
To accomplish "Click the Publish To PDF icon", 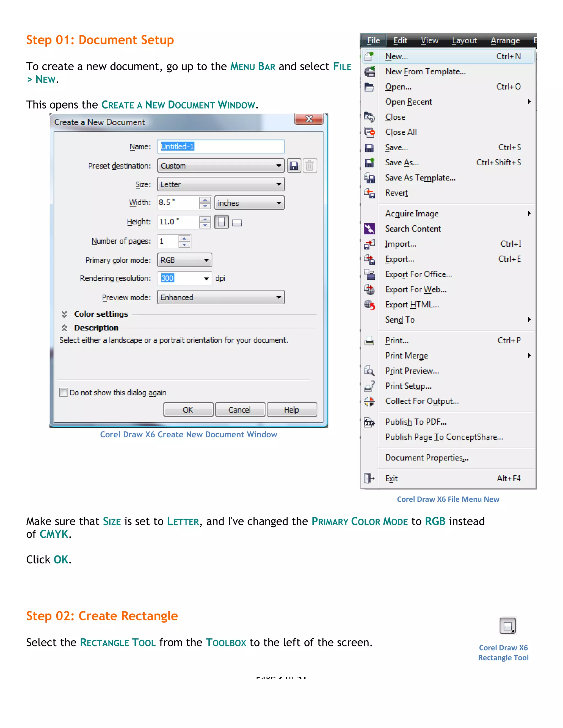I will coord(369,422).
